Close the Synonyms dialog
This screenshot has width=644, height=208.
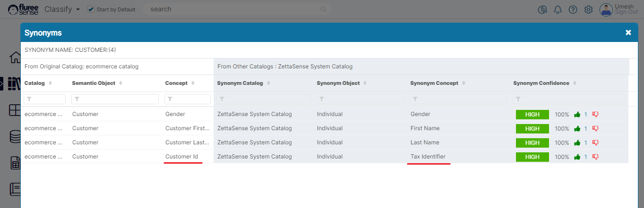[628, 33]
